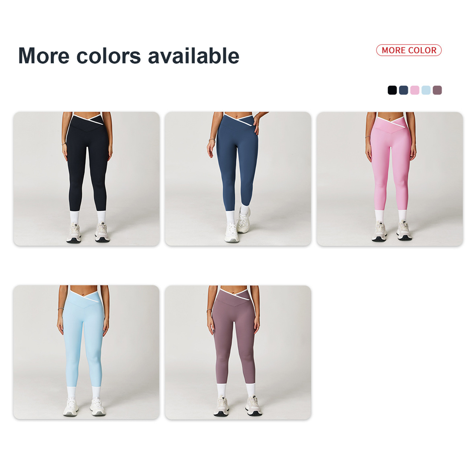Click the MORE COLOR button
This screenshot has width=476, height=476.
[409, 50]
